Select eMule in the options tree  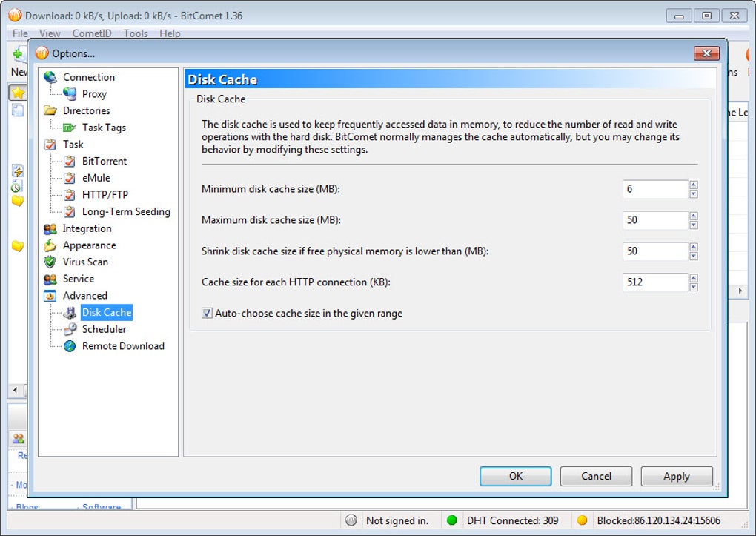tap(96, 178)
